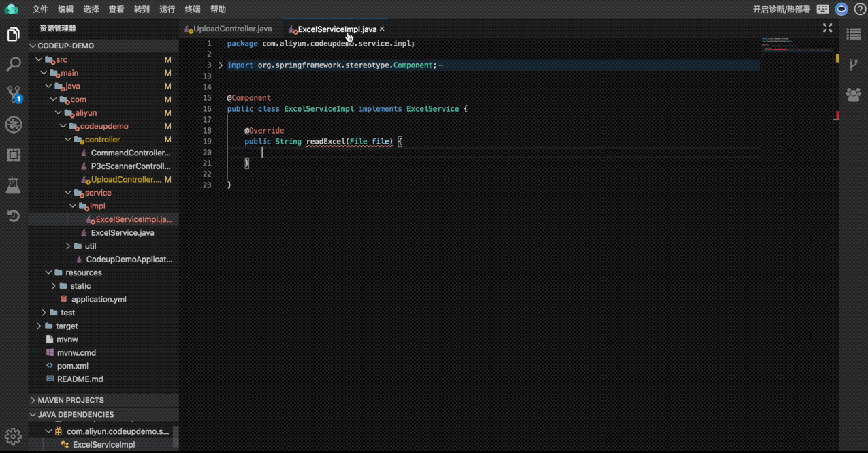Open the Explorer files icon in activity bar

[13, 35]
